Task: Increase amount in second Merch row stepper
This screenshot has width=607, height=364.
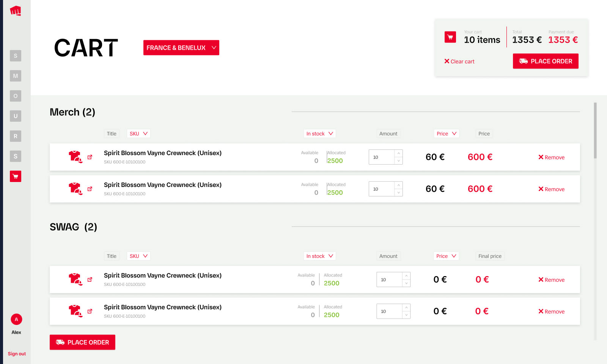Action: point(399,185)
